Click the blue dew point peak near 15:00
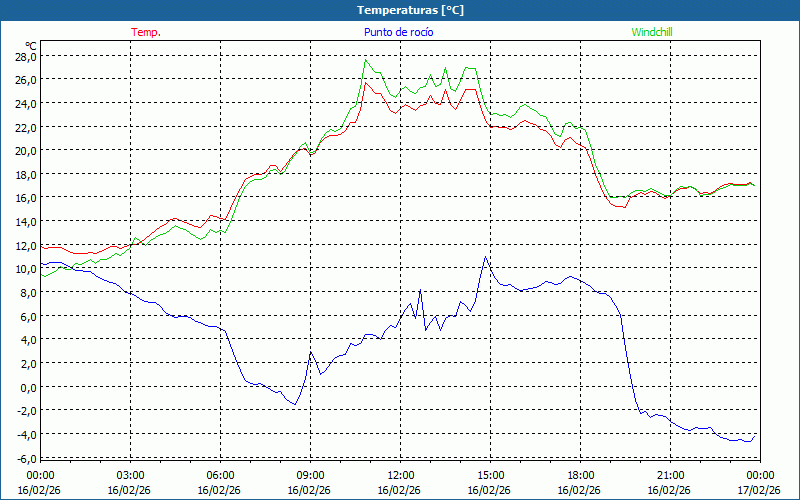Screen dimensions: 800x500 tap(487, 257)
